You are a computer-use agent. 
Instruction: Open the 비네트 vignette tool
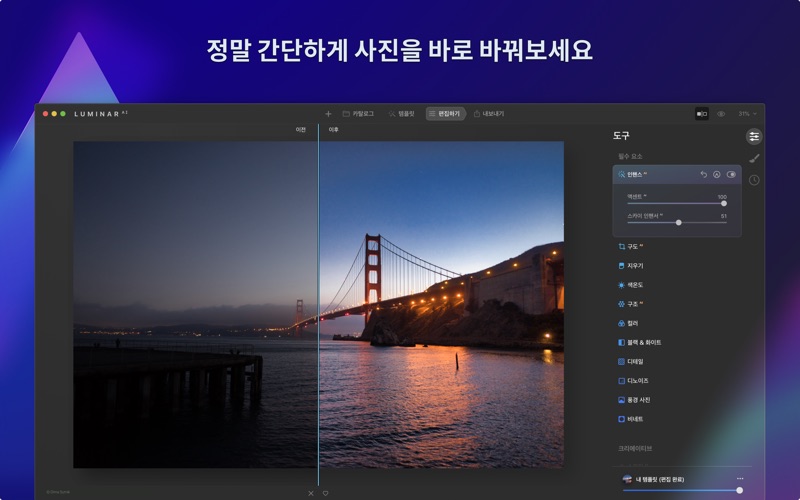click(631, 419)
